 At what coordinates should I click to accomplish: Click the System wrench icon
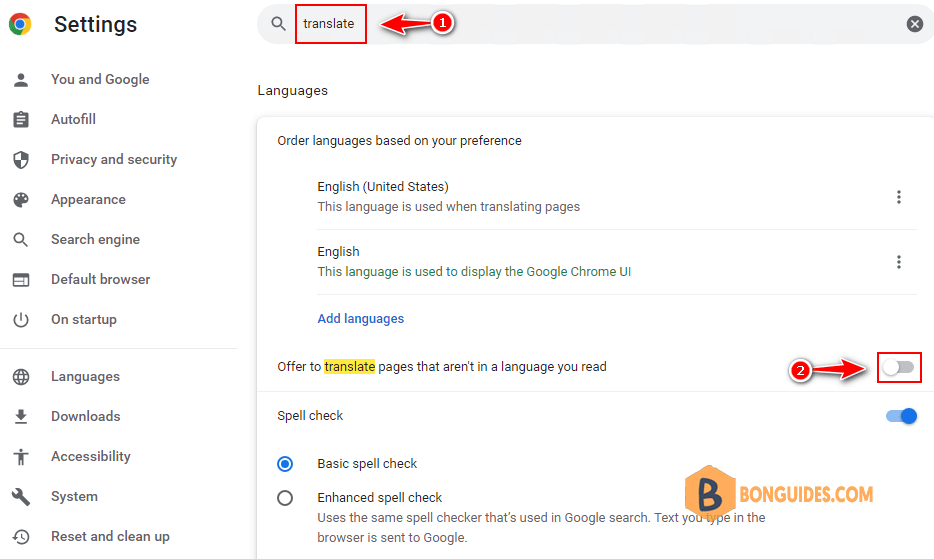[x=21, y=496]
